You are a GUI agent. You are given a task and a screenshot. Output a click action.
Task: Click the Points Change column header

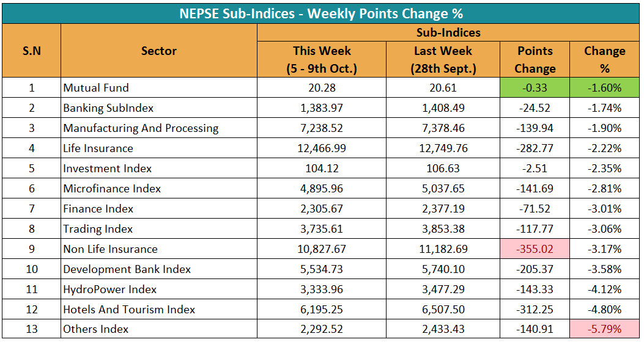[x=535, y=59]
